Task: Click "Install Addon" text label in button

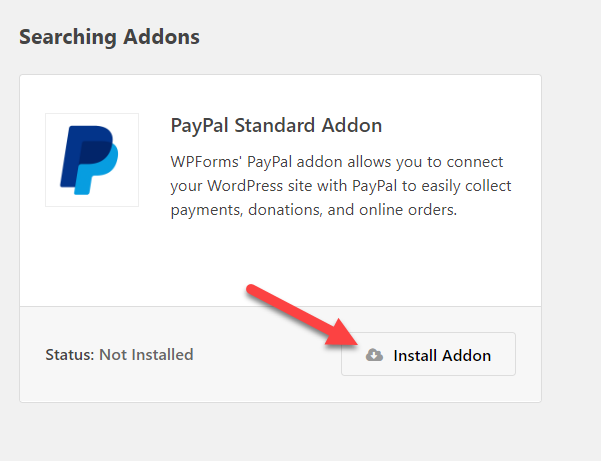Action: tap(442, 356)
